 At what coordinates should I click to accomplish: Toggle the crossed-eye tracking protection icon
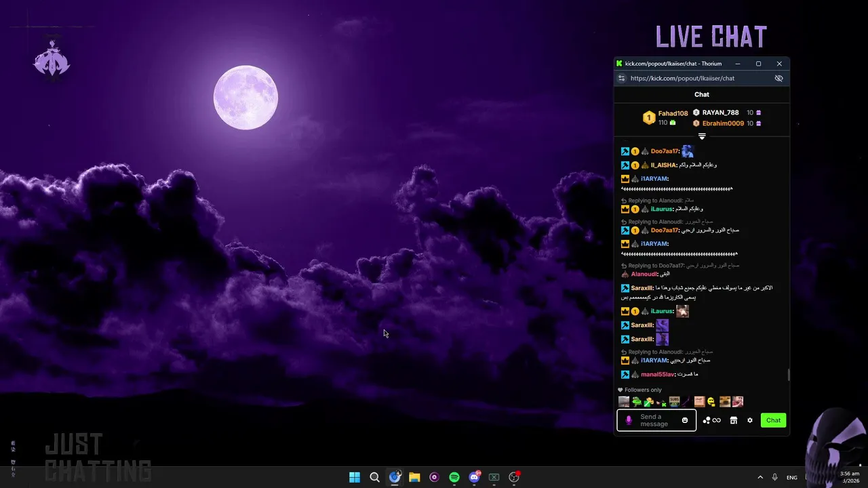778,78
